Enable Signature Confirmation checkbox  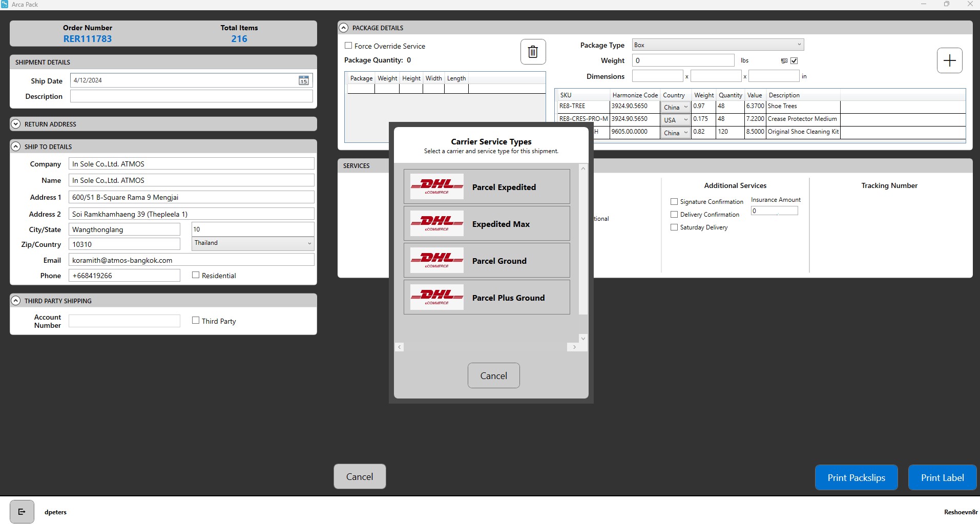tap(674, 202)
